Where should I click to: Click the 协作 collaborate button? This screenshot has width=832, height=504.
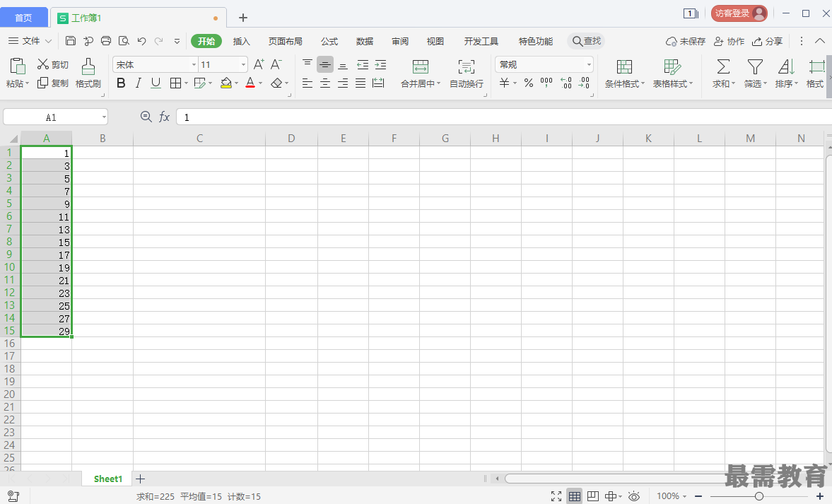point(729,41)
